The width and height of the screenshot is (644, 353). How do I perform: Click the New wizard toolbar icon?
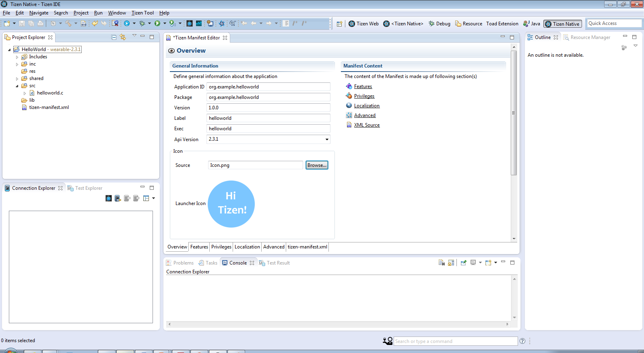(7, 23)
